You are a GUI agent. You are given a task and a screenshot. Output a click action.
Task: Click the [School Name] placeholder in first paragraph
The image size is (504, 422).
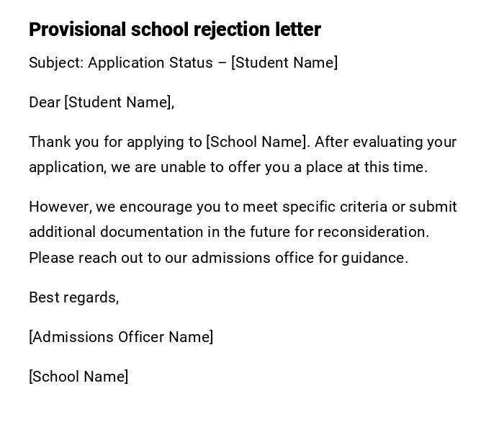pos(258,142)
